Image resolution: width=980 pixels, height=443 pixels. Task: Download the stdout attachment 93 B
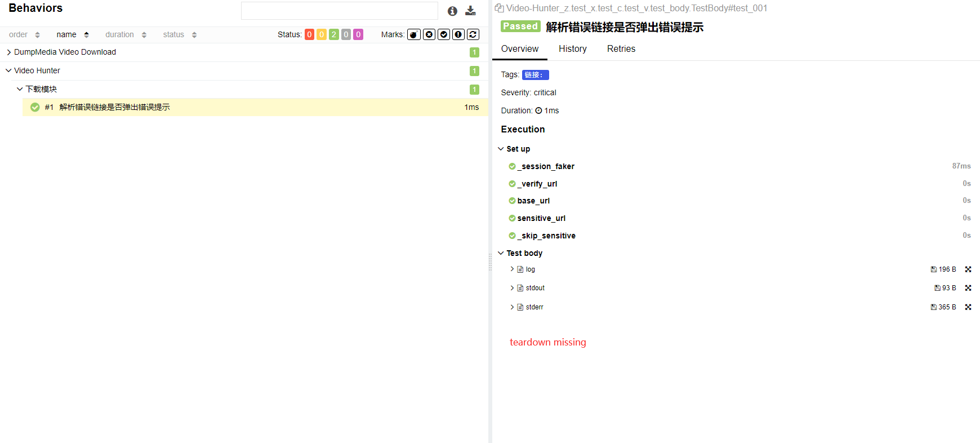tap(945, 288)
